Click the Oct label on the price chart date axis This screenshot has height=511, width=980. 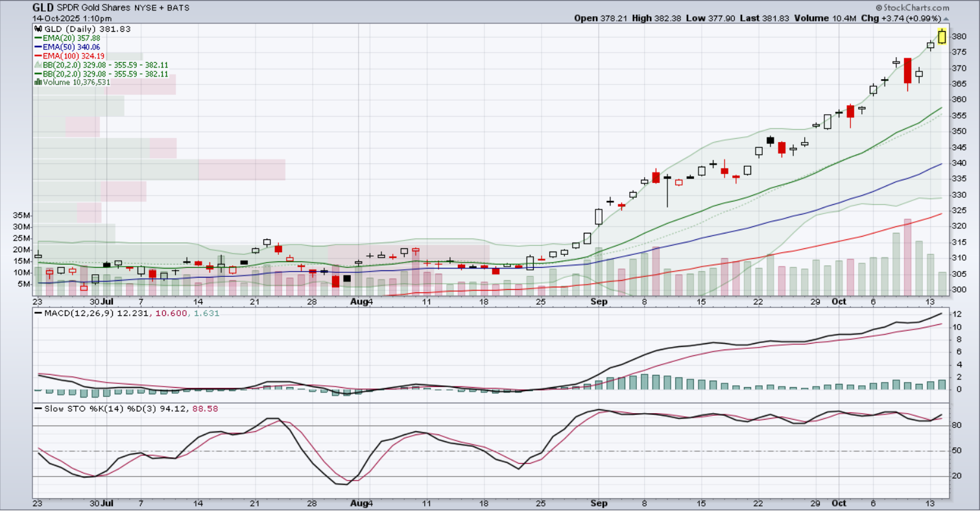point(839,302)
